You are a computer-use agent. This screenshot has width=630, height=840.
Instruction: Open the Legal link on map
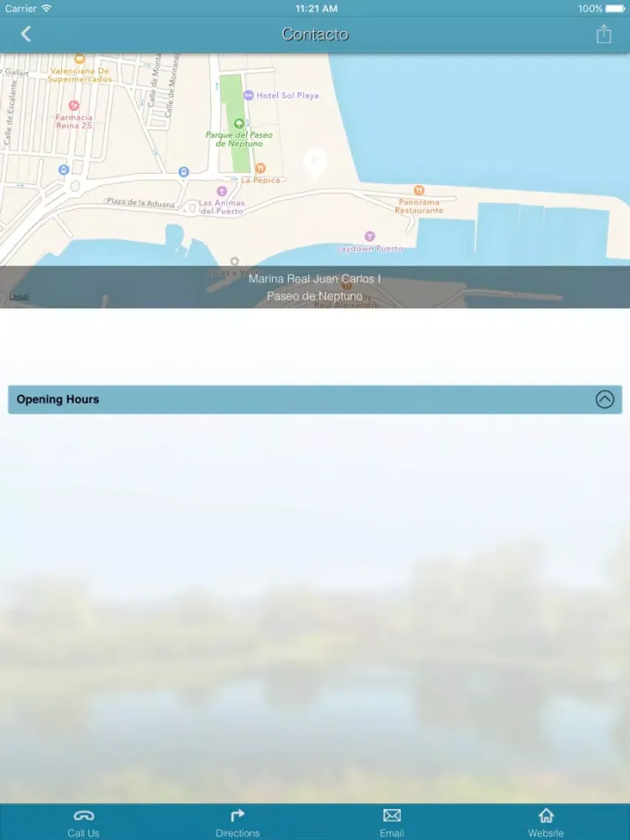click(18, 297)
